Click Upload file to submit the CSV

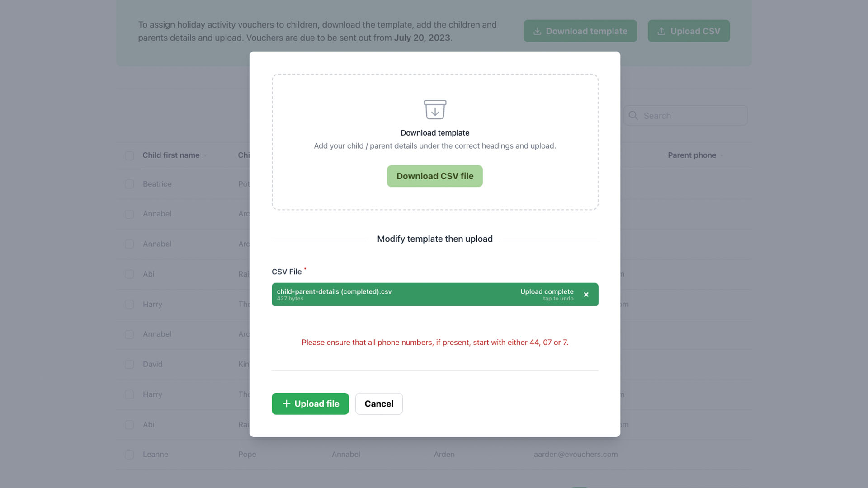coord(310,404)
